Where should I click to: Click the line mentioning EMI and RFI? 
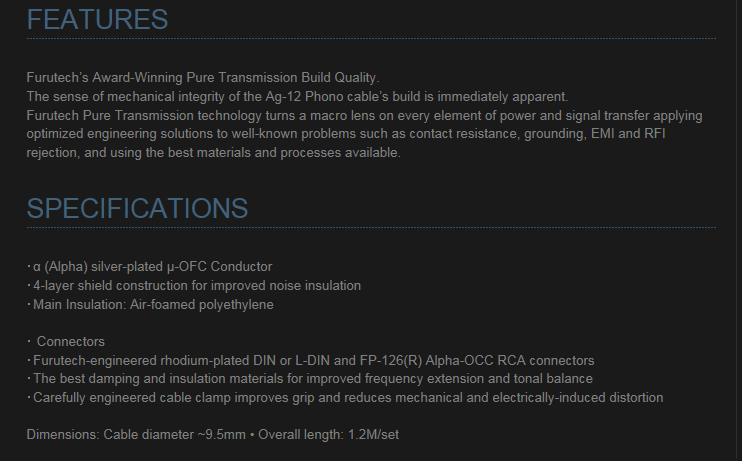click(x=346, y=134)
